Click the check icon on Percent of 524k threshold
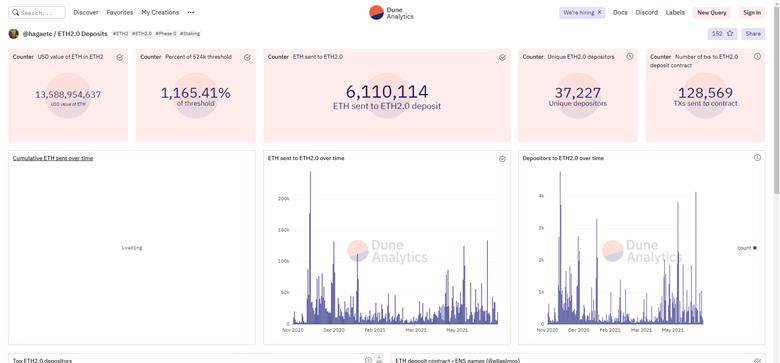The width and height of the screenshot is (780, 363). click(247, 57)
